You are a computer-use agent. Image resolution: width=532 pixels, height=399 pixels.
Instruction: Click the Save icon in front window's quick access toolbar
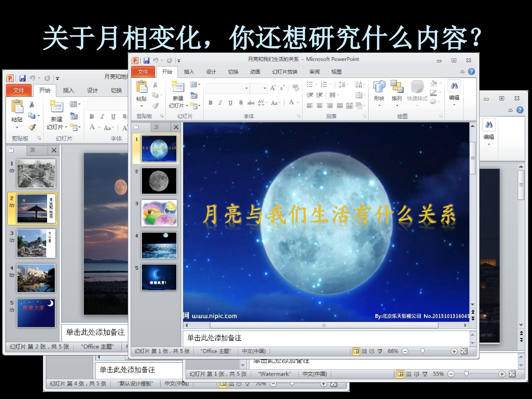coord(146,60)
